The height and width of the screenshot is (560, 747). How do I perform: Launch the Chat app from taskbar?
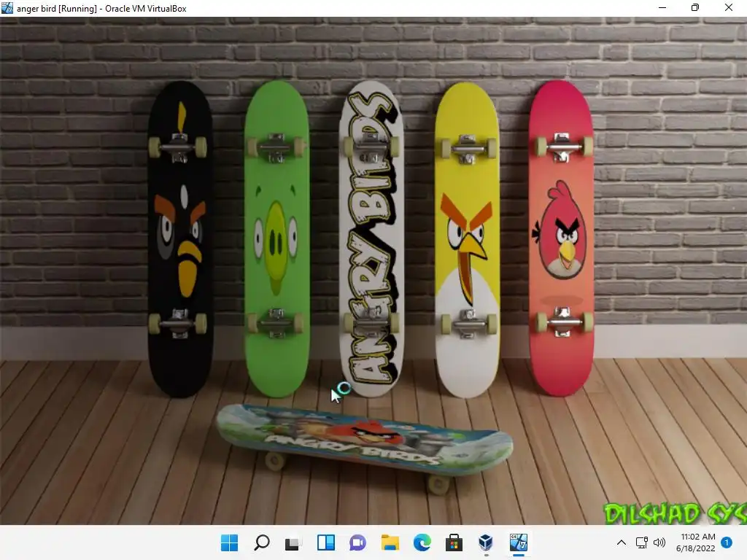[x=357, y=542]
